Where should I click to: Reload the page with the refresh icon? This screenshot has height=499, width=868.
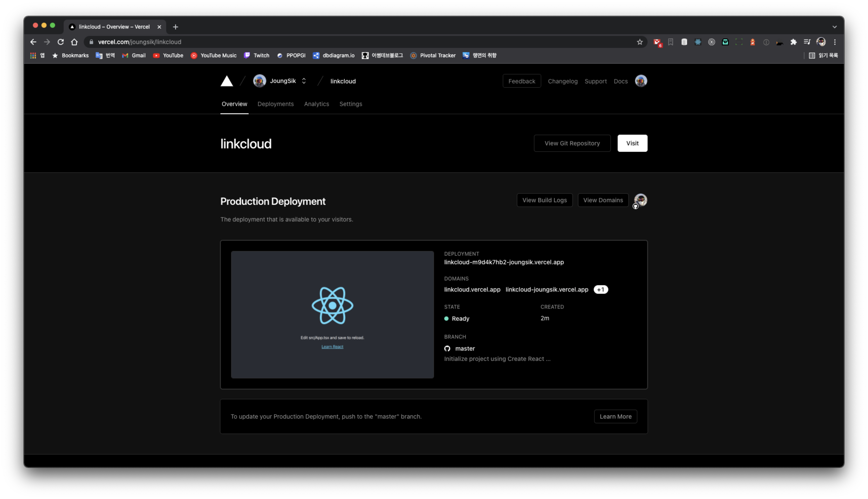(61, 42)
